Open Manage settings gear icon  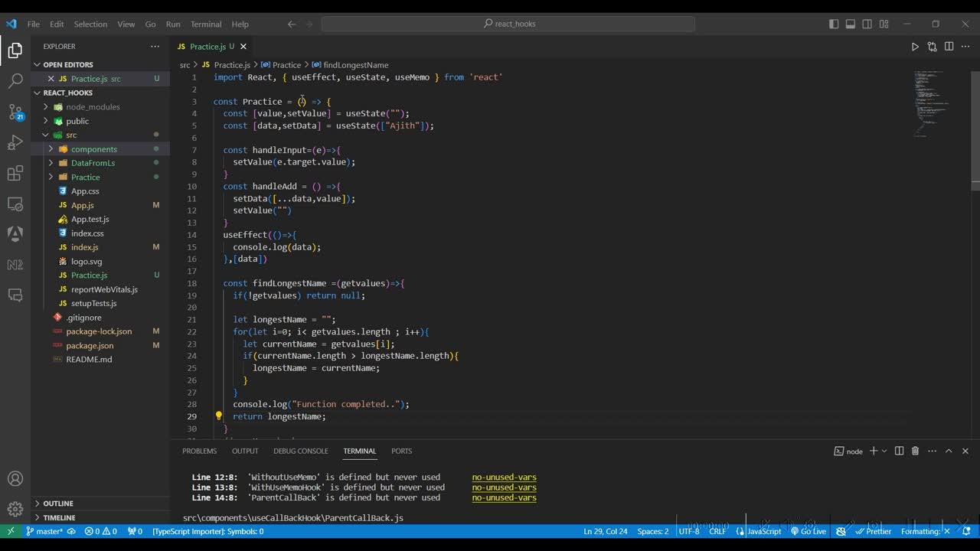click(x=15, y=509)
